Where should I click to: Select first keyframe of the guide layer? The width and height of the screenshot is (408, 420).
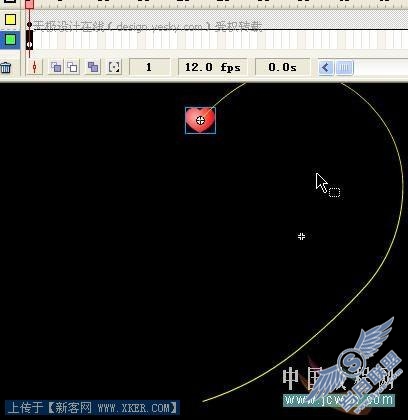click(x=29, y=24)
